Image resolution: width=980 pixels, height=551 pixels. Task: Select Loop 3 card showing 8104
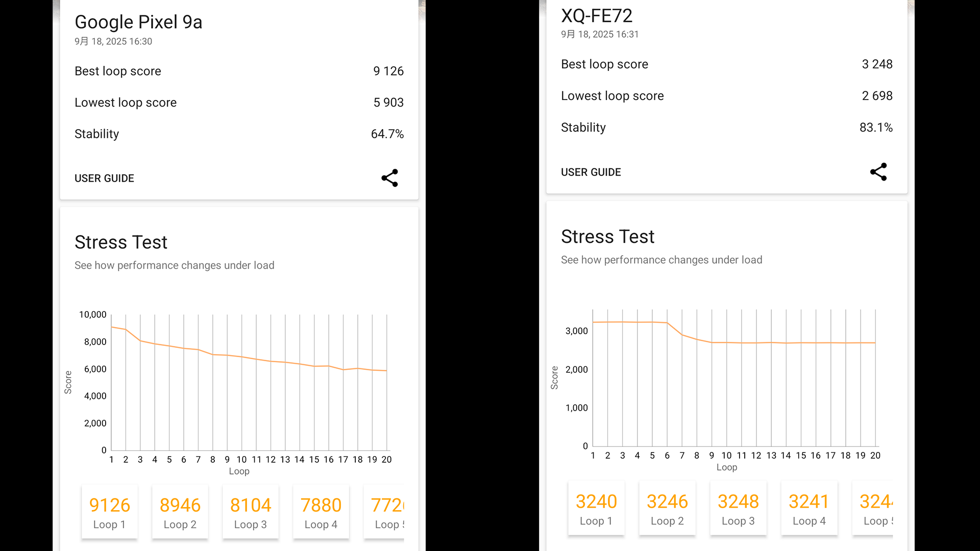click(x=250, y=512)
